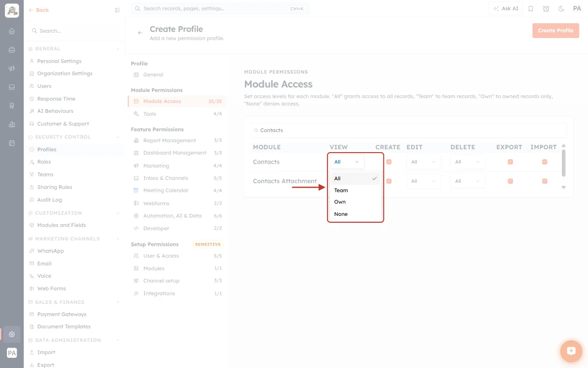Click the app logo at top left

(12, 11)
